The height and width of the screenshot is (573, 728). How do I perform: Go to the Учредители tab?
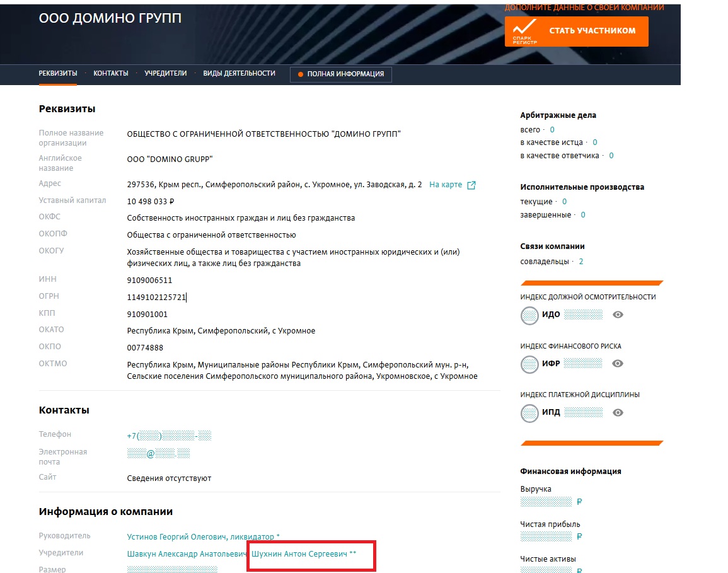(166, 73)
